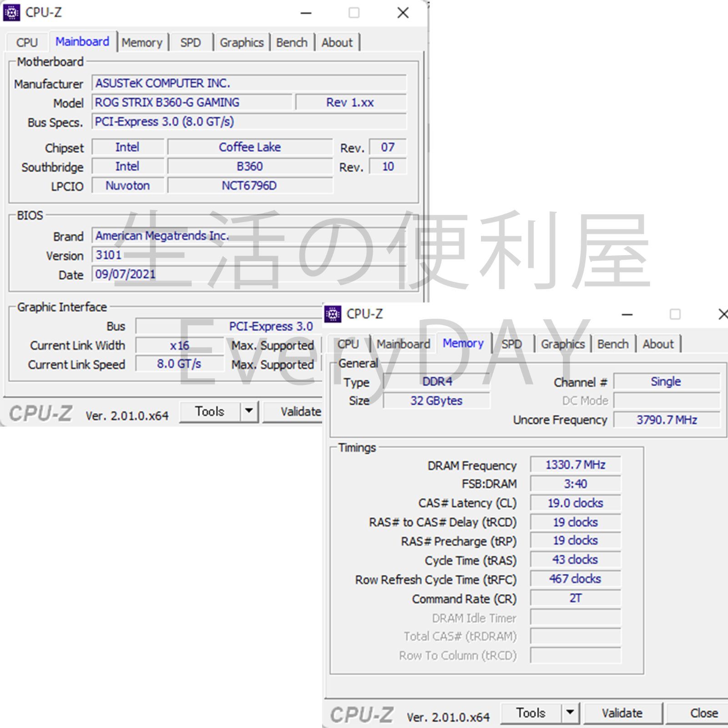Viewport: 728px width, 728px height.
Task: Click B360 southbridge value
Action: [250, 167]
